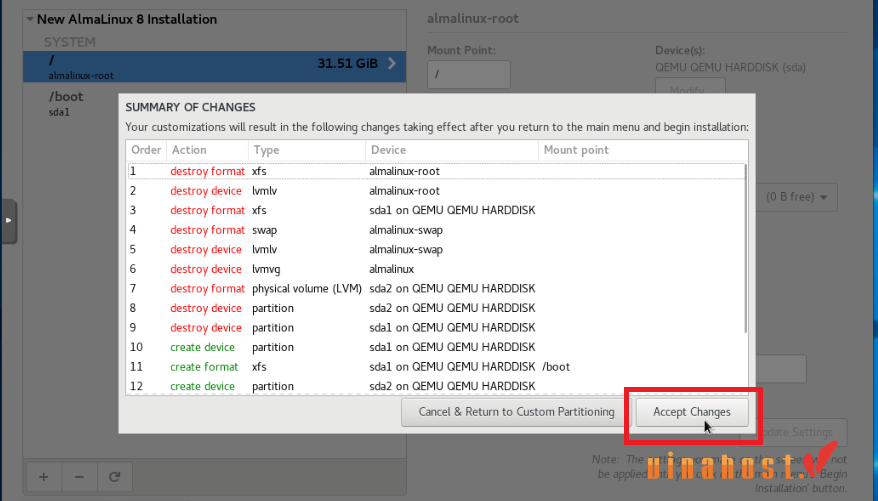Select row 8 destroy device partition sda2
The width and height of the screenshot is (878, 501).
[x=436, y=308]
